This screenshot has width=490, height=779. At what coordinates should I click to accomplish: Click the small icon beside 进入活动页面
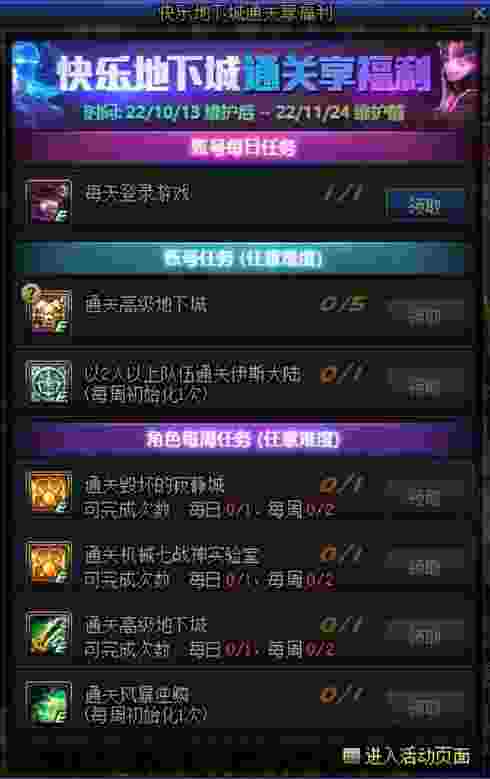351,756
